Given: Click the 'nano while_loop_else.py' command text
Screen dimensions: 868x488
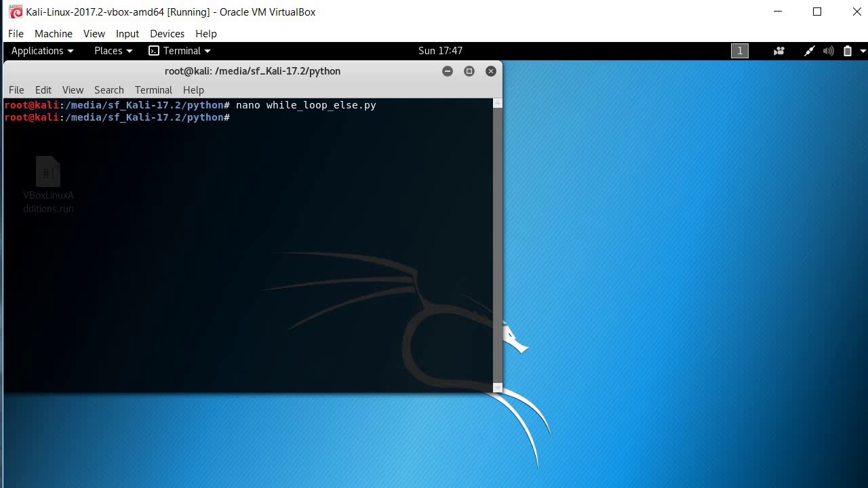Looking at the screenshot, I should point(306,105).
